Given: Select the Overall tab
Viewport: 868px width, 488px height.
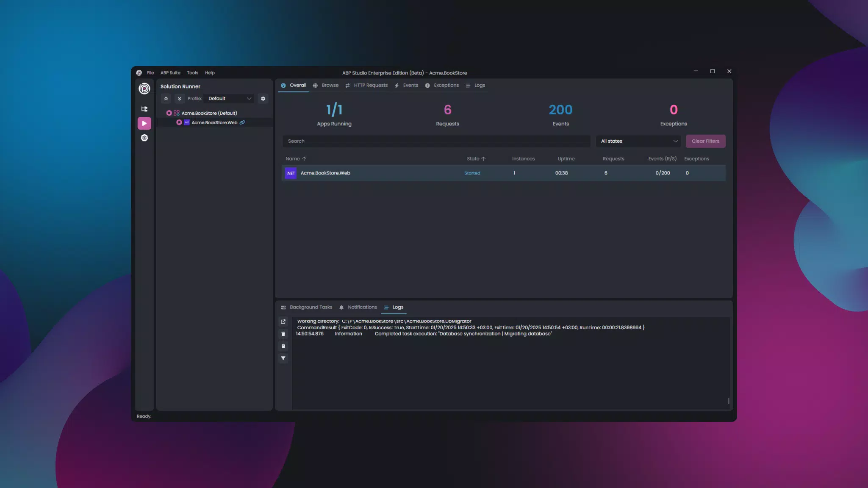Looking at the screenshot, I should tap(294, 86).
